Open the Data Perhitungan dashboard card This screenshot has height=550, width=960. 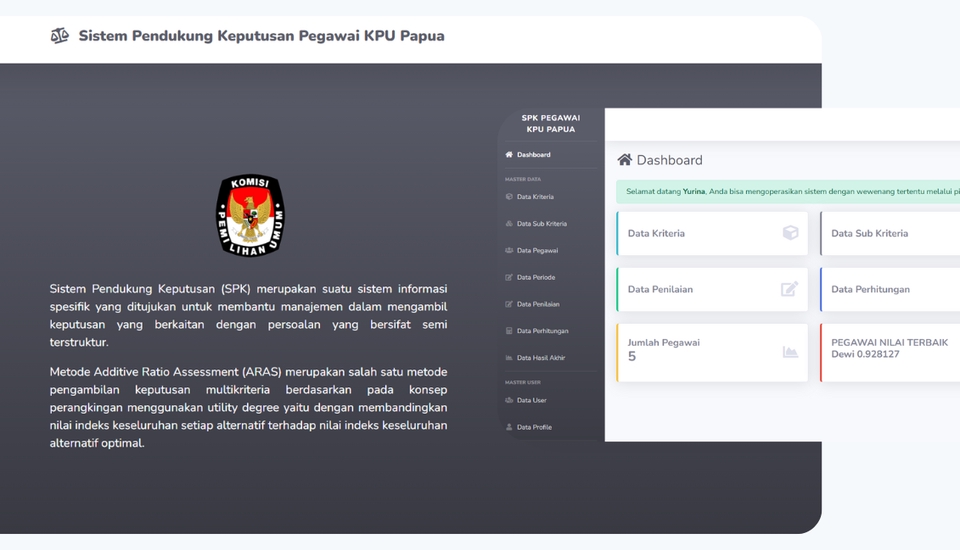point(890,289)
